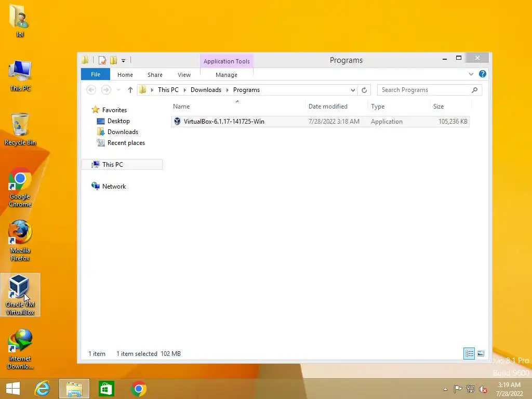The image size is (532, 399).
Task: Open Recent places in navigation pane
Action: coord(126,143)
